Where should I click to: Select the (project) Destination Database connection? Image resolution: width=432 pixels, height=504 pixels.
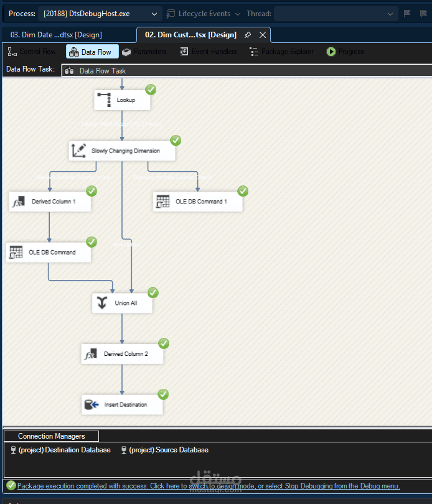pos(60,450)
